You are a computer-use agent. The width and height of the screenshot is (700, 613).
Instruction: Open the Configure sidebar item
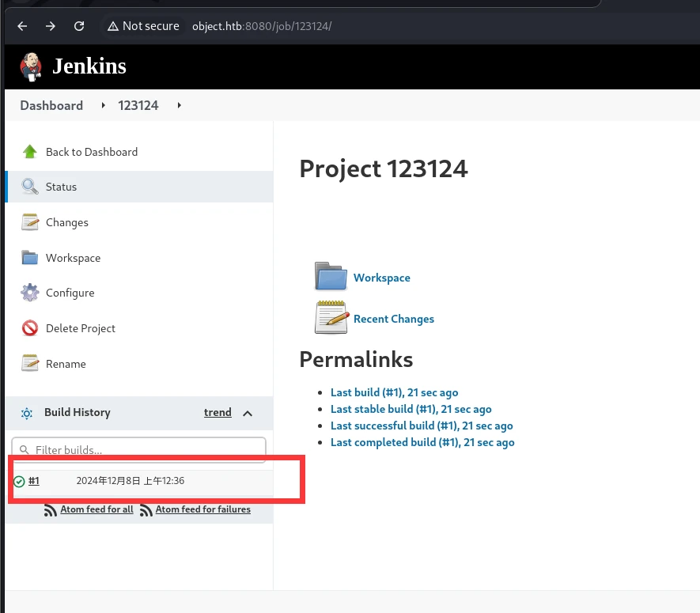point(70,293)
